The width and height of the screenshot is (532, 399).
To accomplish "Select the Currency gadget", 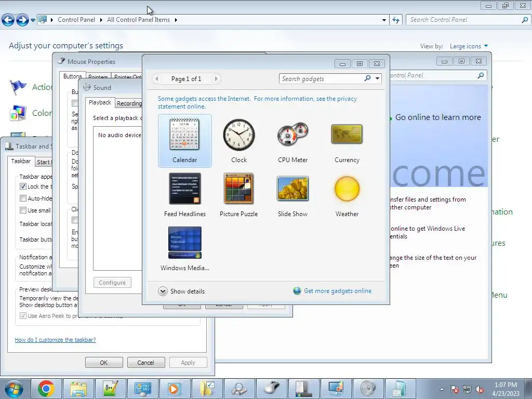I will [x=347, y=141].
